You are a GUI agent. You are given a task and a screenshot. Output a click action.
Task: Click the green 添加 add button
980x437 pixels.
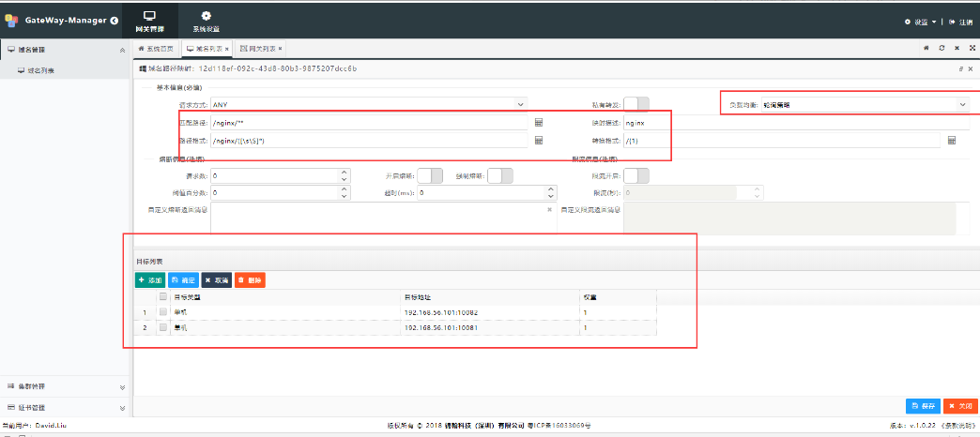tap(150, 280)
